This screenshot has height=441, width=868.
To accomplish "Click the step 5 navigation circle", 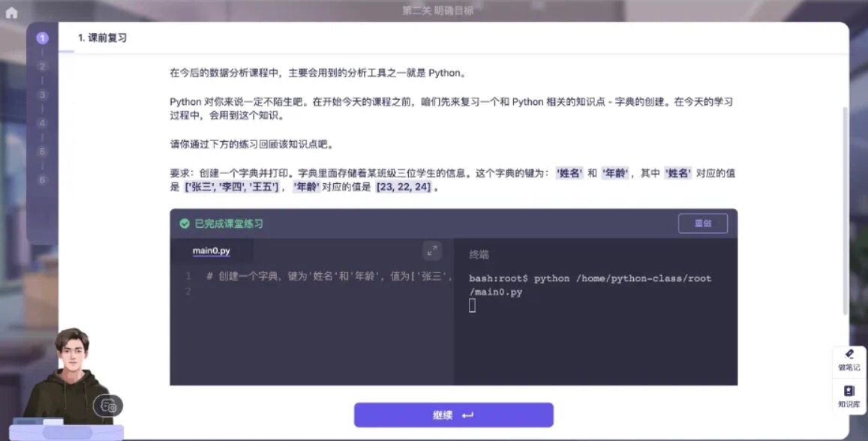I will (x=42, y=151).
